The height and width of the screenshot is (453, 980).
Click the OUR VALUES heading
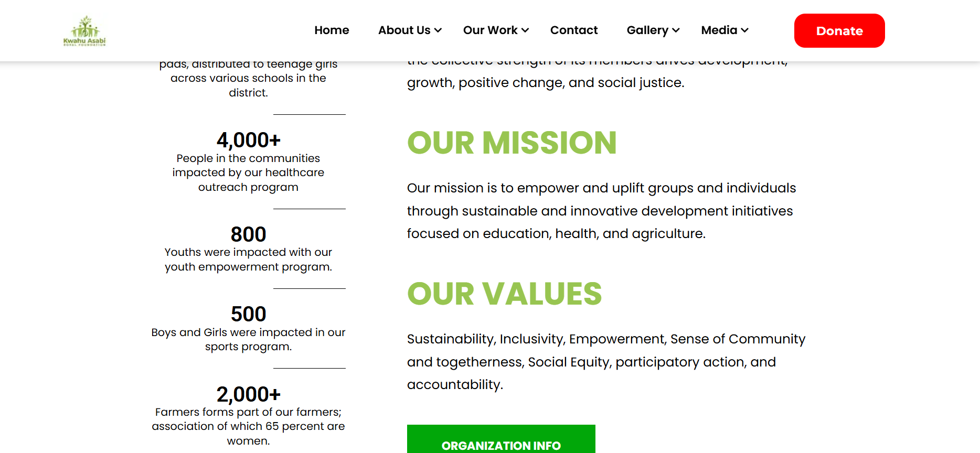pyautogui.click(x=504, y=294)
